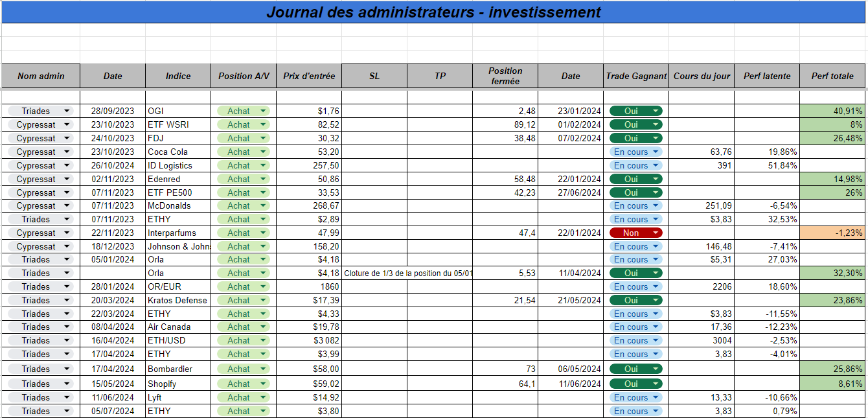The image size is (868, 418).
Task: Select the TP column header
Action: [440, 76]
